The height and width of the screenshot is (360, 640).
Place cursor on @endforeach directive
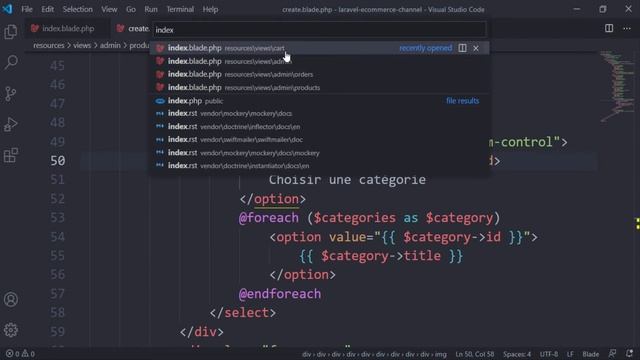point(280,294)
